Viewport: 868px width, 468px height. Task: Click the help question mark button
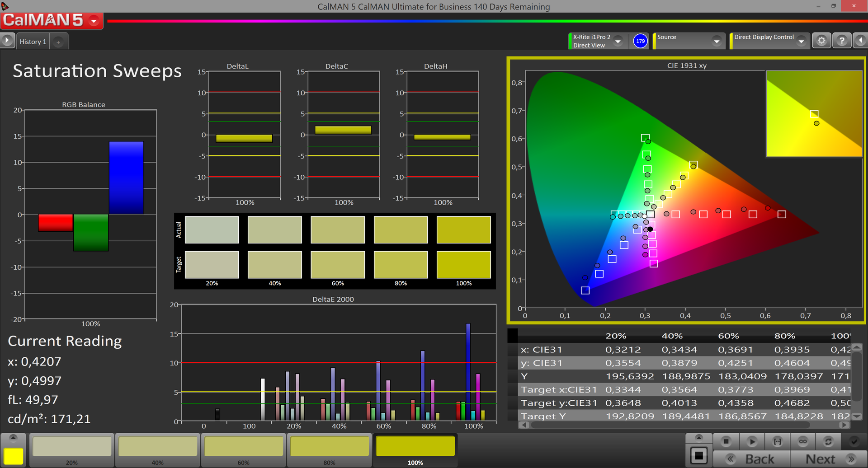click(x=841, y=41)
